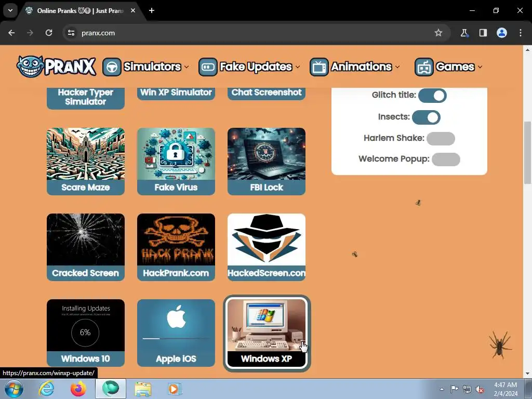
Task: Expand the Games dropdown arrow
Action: tap(480, 67)
